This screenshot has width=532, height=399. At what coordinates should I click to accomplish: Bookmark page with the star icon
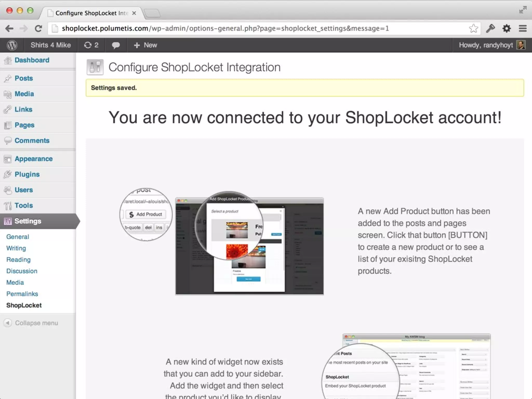click(x=473, y=28)
